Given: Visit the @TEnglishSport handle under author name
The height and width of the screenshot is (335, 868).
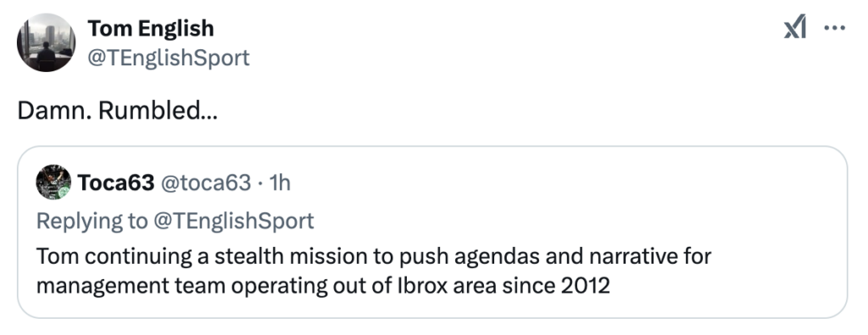Looking at the screenshot, I should click(x=169, y=57).
